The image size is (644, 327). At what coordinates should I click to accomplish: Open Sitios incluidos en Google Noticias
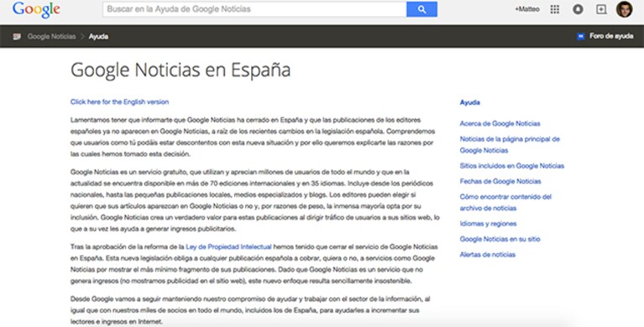pyautogui.click(x=511, y=166)
